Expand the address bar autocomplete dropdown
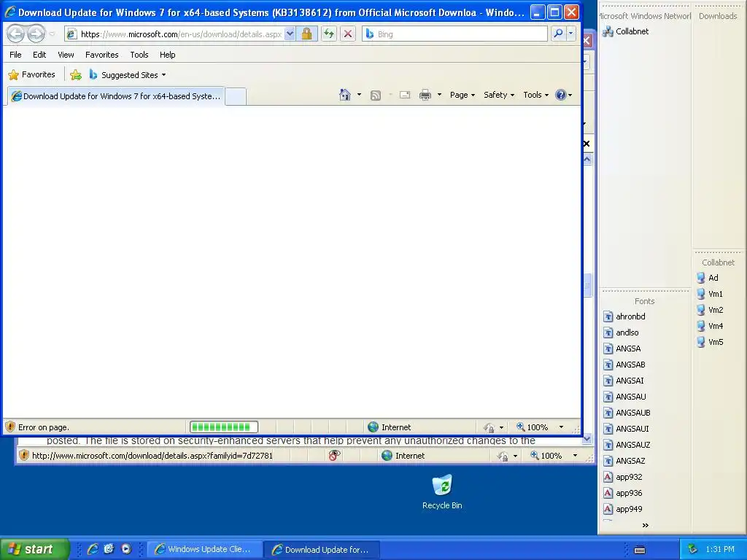This screenshot has height=560, width=747. (290, 34)
